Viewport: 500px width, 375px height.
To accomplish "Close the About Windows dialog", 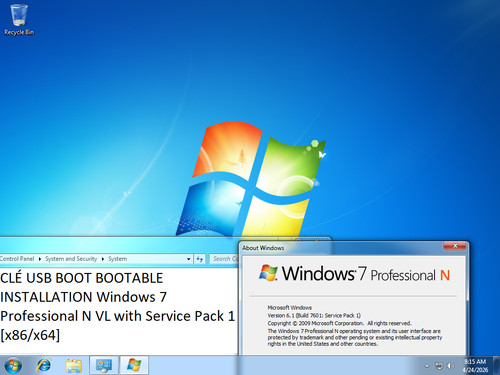I will [x=455, y=246].
